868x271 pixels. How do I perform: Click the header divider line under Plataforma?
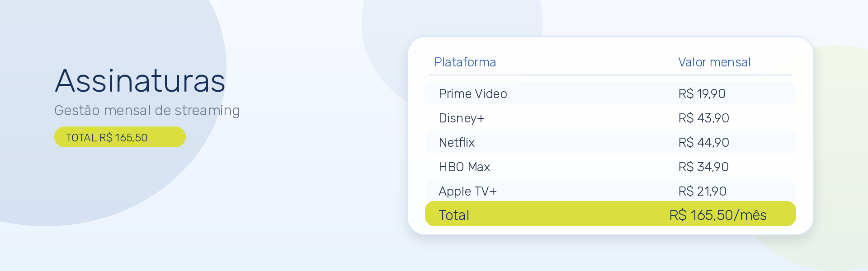(610, 75)
